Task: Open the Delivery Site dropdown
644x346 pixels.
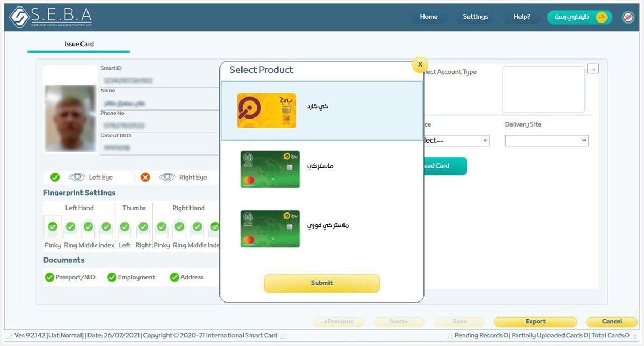Action: click(x=547, y=141)
